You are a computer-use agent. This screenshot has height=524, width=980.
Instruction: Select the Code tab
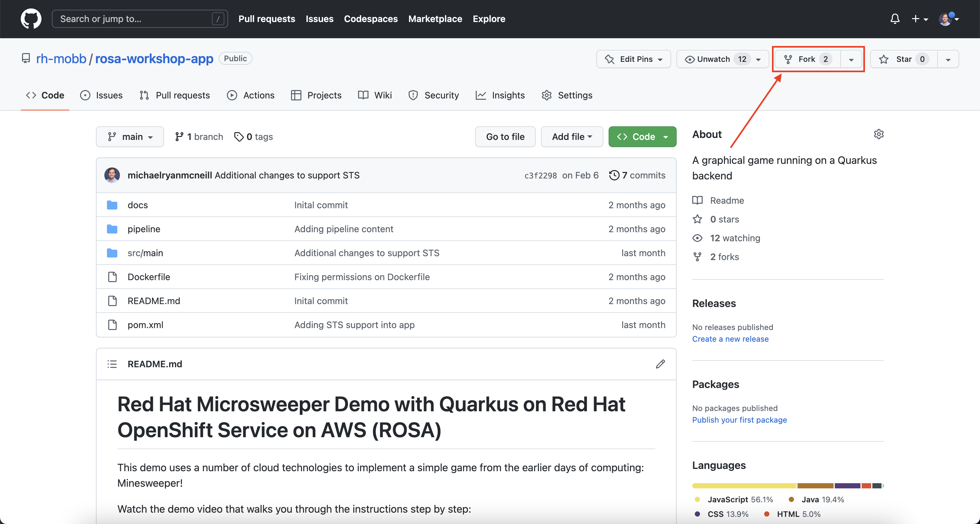click(x=45, y=96)
